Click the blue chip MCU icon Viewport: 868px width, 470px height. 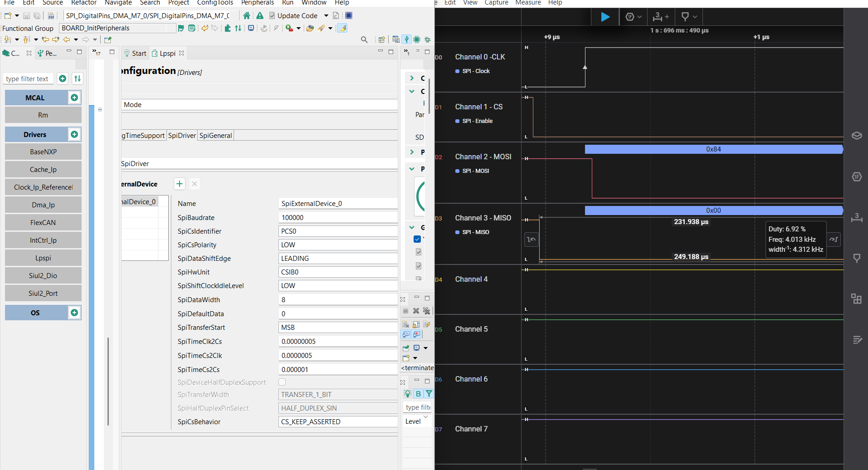349,15
